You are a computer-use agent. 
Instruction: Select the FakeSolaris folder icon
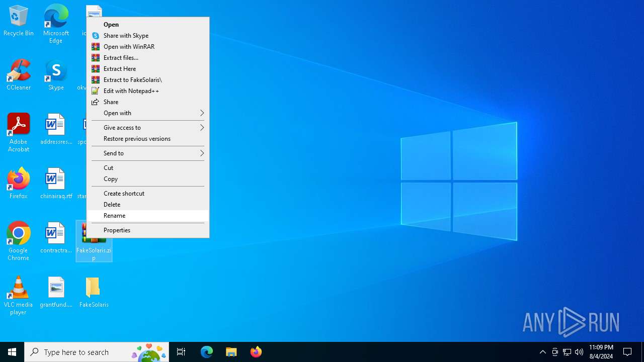click(x=94, y=292)
